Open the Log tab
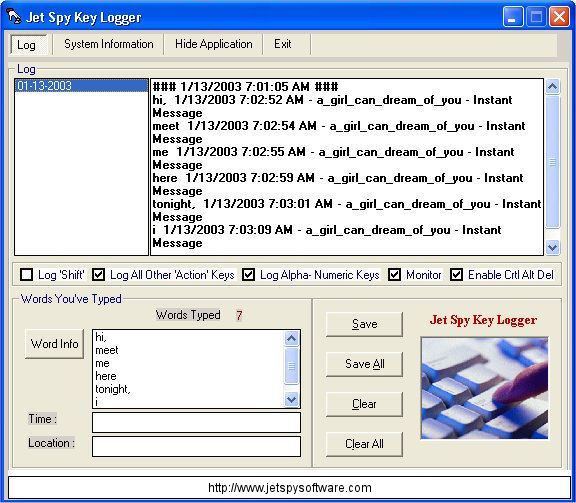This screenshot has height=503, width=576. tap(29, 45)
